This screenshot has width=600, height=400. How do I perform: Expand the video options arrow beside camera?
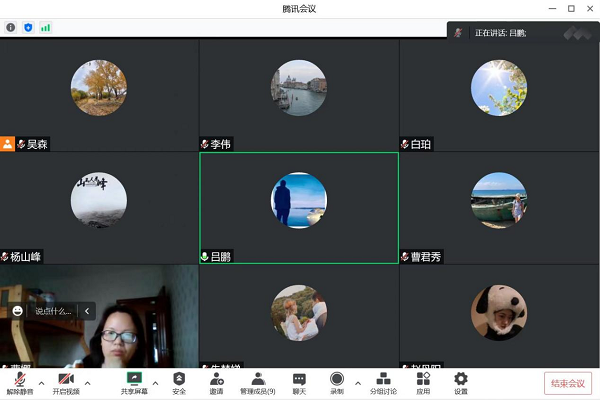88,383
